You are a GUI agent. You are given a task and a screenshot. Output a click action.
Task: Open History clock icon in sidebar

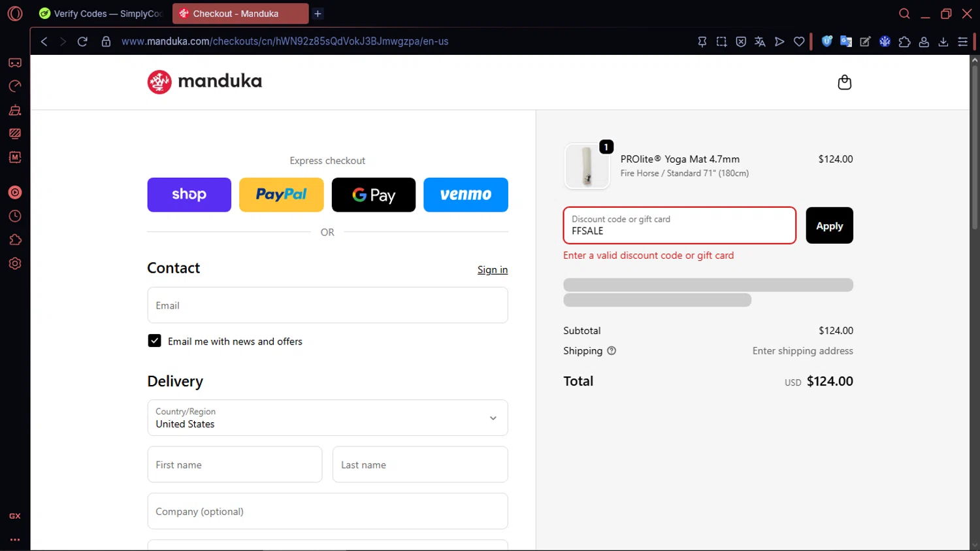pyautogui.click(x=15, y=216)
